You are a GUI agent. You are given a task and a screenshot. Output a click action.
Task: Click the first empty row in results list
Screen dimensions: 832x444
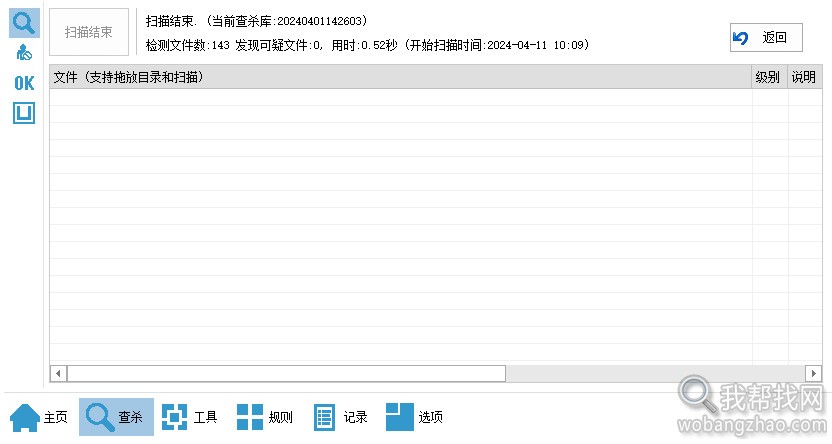(401, 97)
